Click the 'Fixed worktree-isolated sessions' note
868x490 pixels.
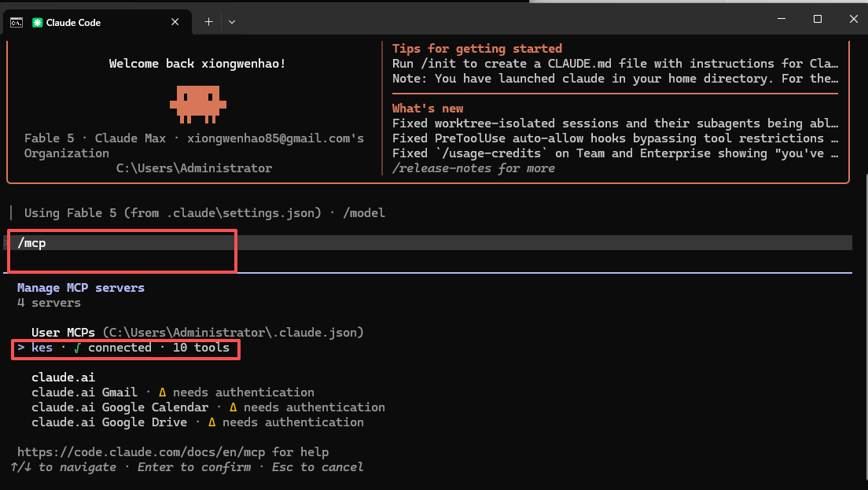[x=615, y=123]
